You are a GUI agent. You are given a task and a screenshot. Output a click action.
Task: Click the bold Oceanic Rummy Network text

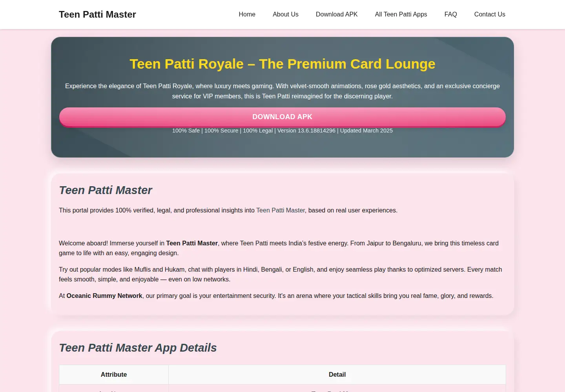point(104,296)
